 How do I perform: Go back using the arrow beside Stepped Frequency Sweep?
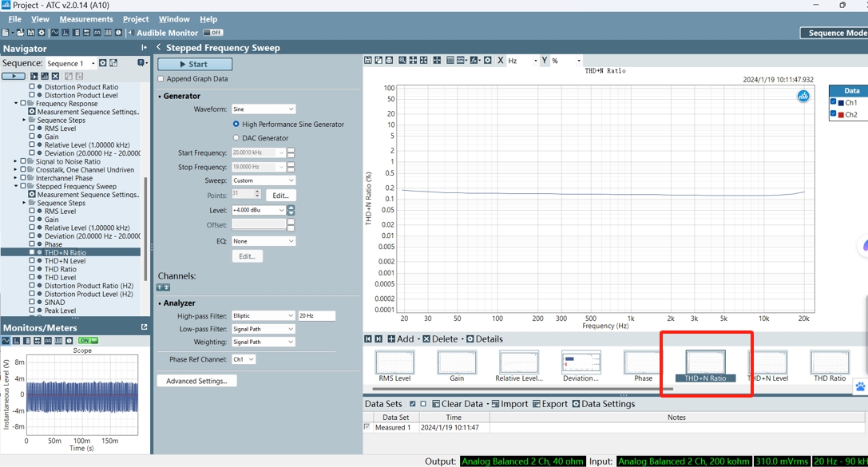pos(159,48)
